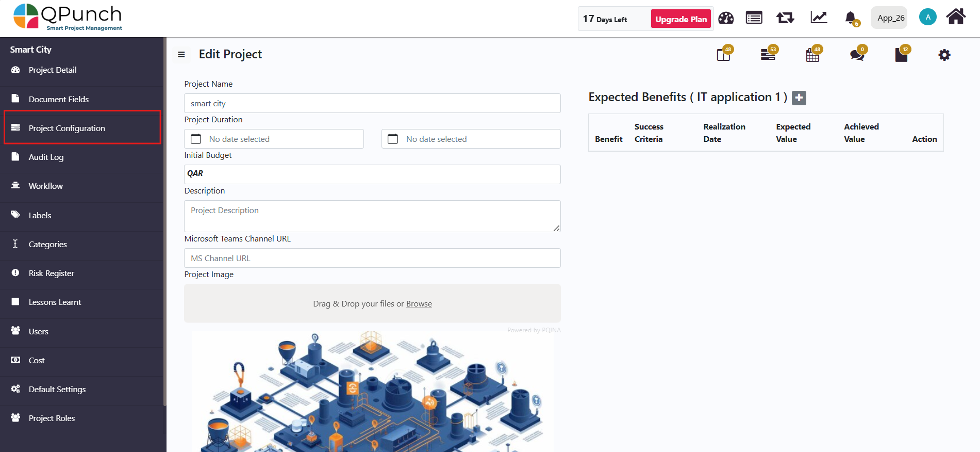This screenshot has height=452, width=980.
Task: Open Risk Register from sidebar
Action: [51, 273]
